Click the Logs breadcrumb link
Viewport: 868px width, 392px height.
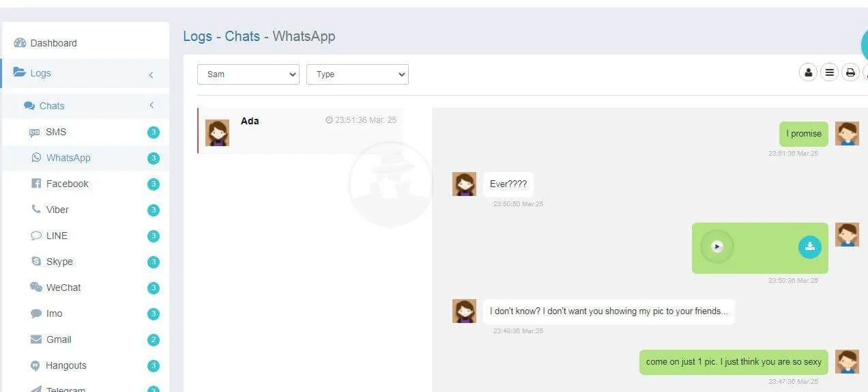(x=197, y=36)
